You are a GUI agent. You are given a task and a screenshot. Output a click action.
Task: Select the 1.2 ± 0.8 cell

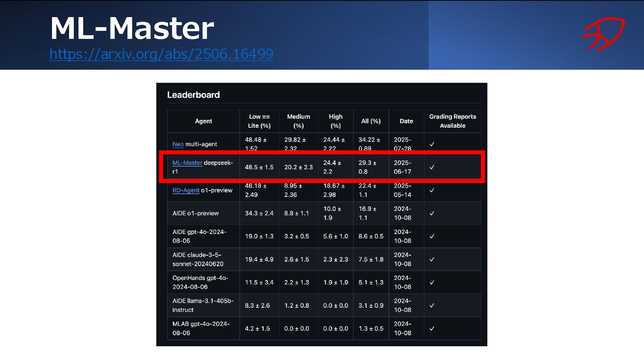coord(299,305)
